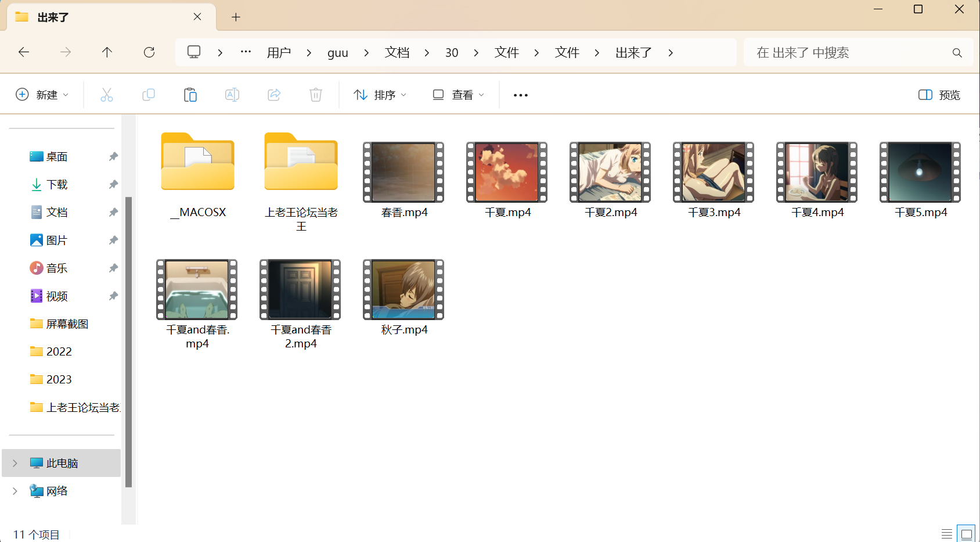Go back to the previous folder
The image size is (980, 542).
tap(24, 52)
